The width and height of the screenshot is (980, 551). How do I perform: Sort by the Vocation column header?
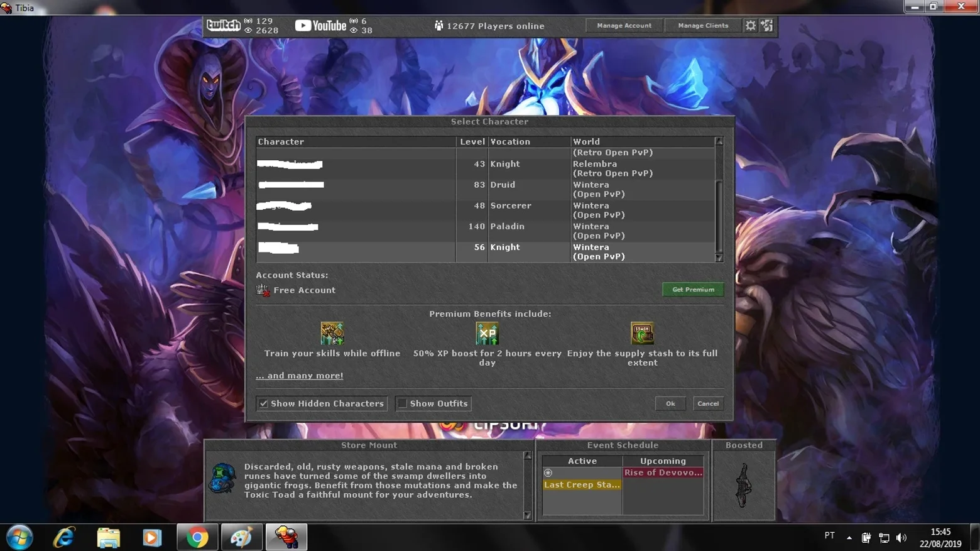pos(530,141)
